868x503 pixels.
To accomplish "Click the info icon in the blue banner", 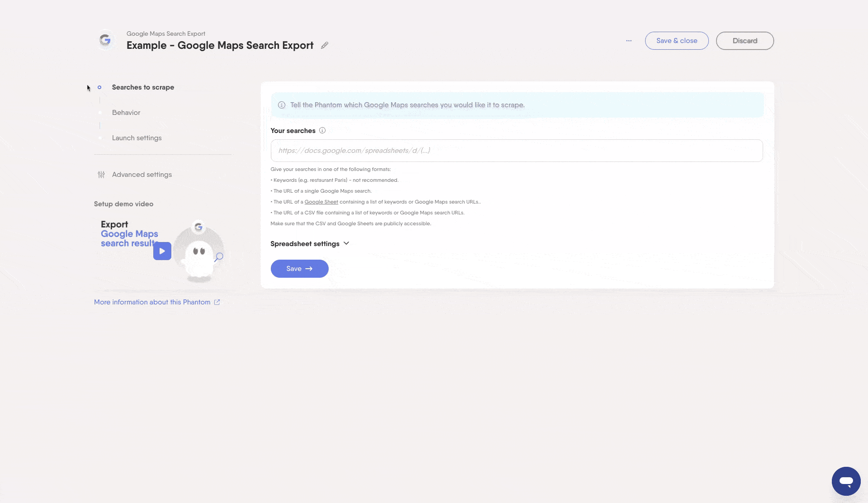I will click(282, 105).
